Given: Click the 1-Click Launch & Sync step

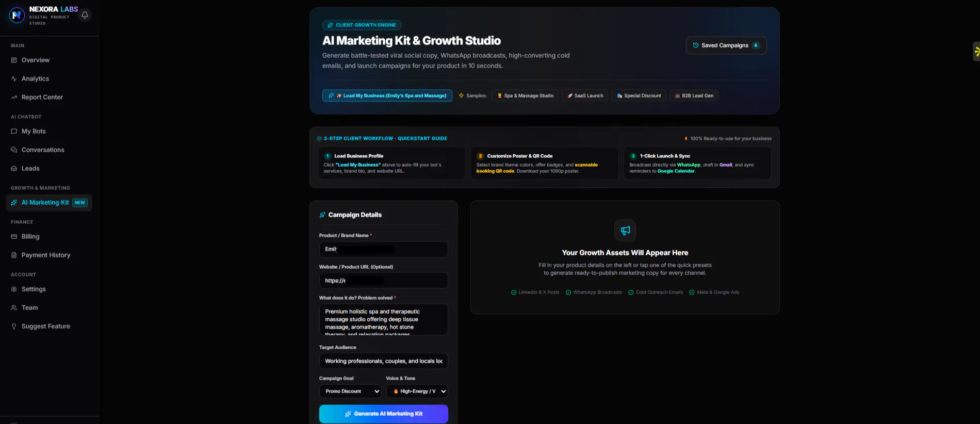Looking at the screenshot, I should 697,163.
